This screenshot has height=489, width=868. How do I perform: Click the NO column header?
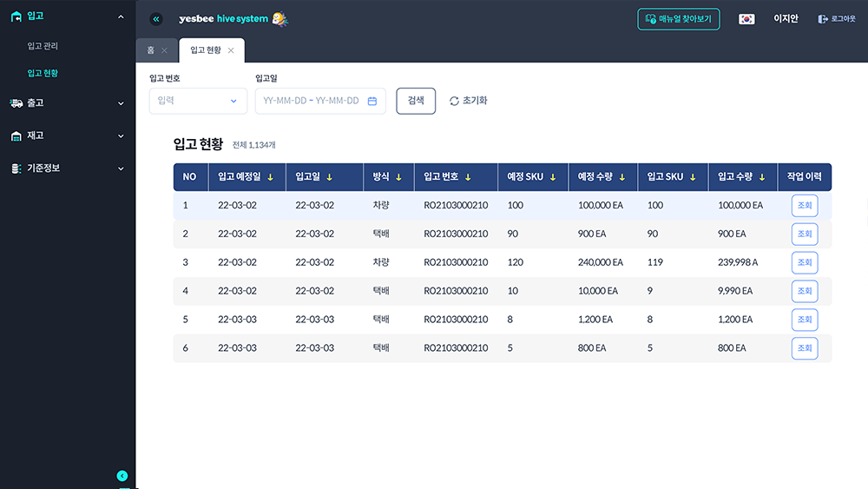(x=189, y=177)
